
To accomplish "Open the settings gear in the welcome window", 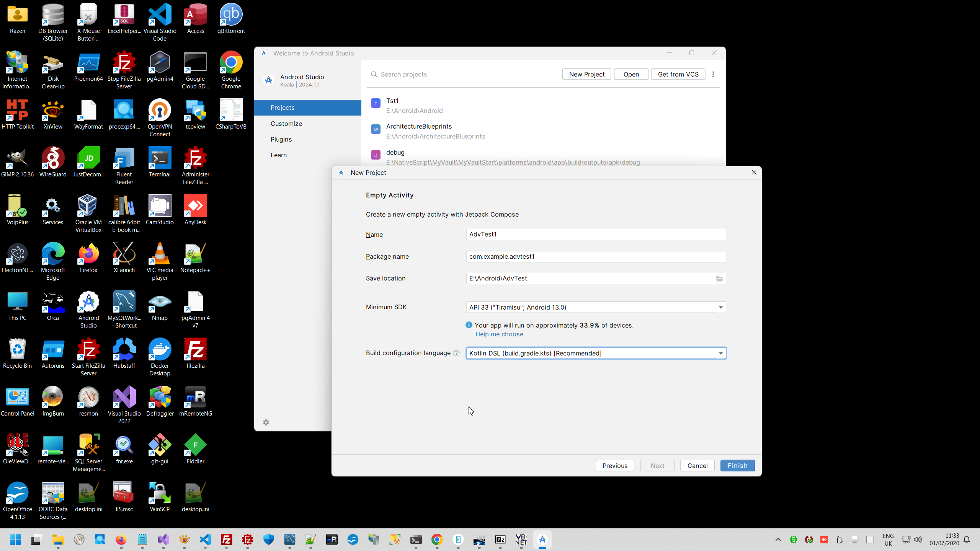I will (266, 422).
